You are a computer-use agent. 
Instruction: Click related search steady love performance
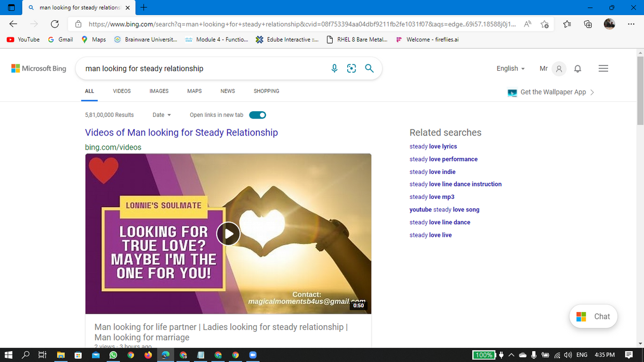click(443, 159)
